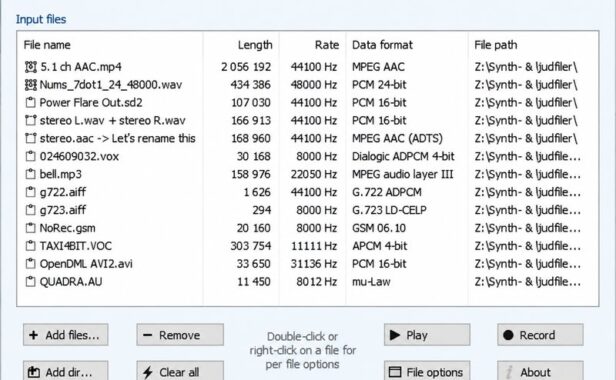The height and width of the screenshot is (380, 616).
Task: Select stereo L.wav + stereo R.wav entry
Action: click(112, 121)
